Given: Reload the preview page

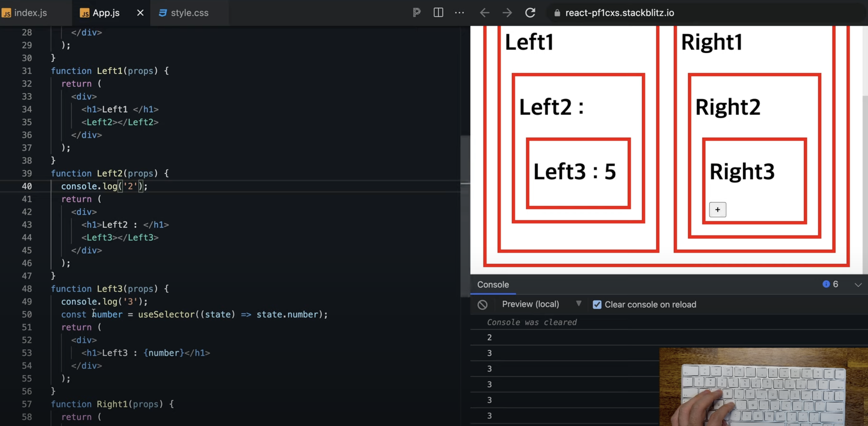Looking at the screenshot, I should pos(530,13).
